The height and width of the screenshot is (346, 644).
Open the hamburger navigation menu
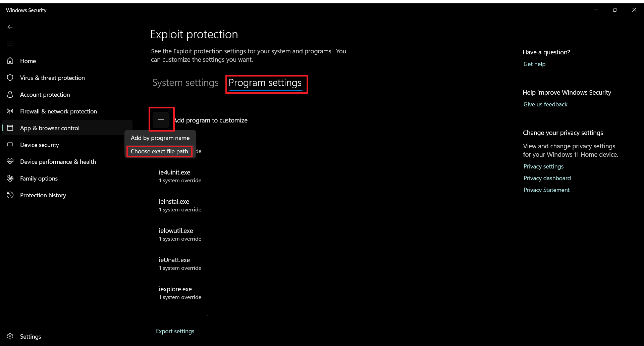(x=10, y=44)
